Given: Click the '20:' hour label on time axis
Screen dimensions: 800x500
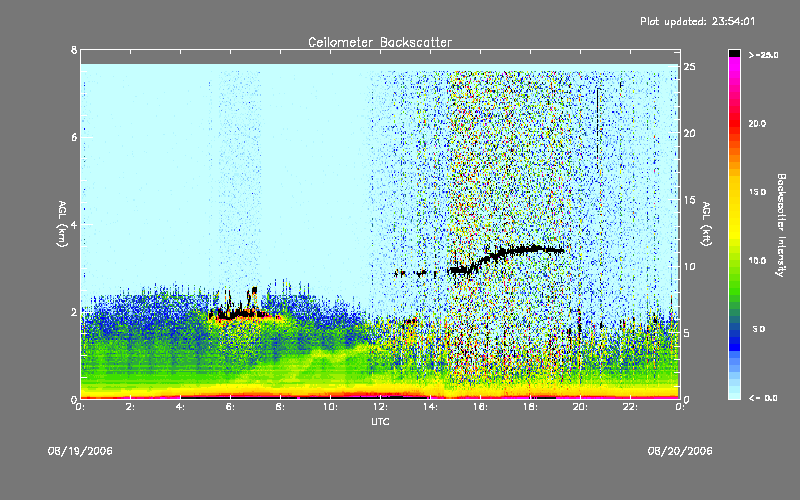Looking at the screenshot, I should tap(580, 407).
